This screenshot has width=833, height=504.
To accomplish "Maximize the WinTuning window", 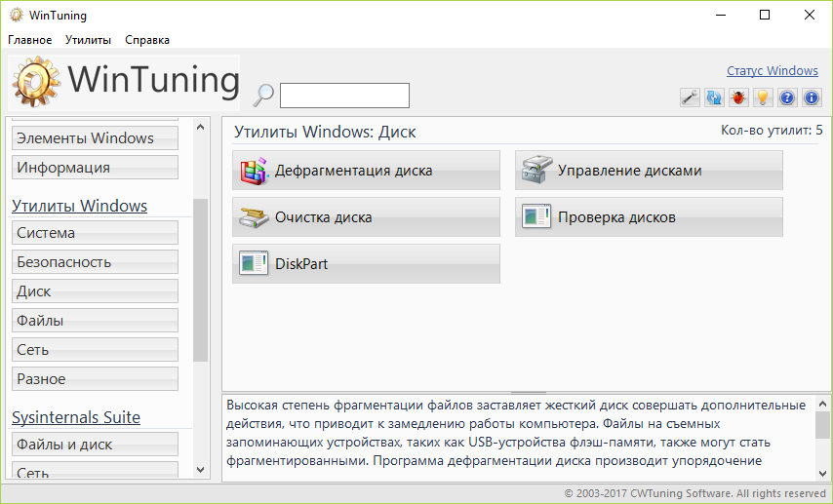I will point(765,15).
